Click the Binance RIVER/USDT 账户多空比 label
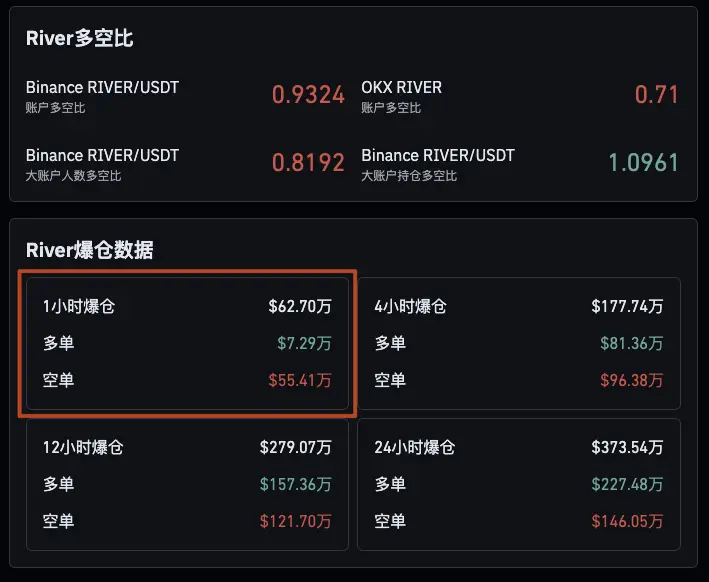709x582 pixels. 102,96
